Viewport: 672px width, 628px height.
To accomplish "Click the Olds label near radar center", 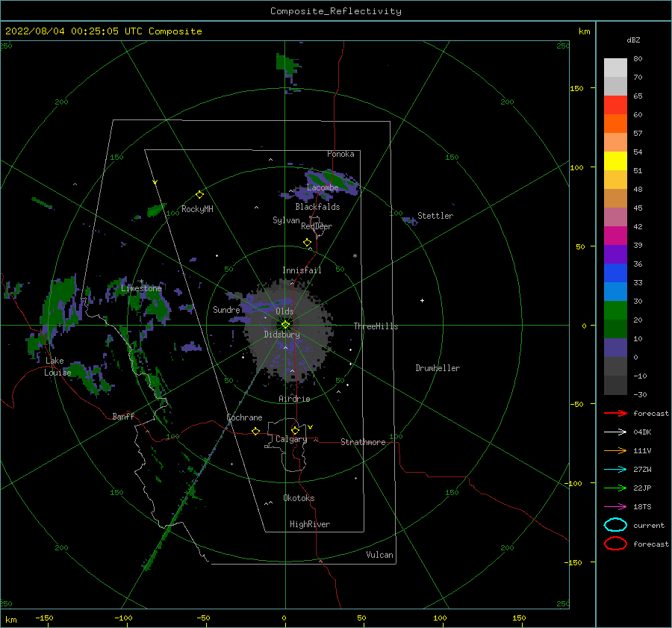I will [x=284, y=311].
